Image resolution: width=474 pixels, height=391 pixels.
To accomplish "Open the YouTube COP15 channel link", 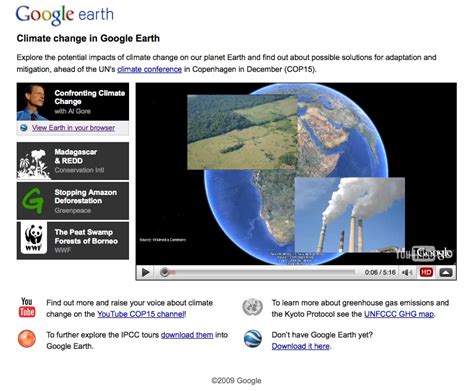I will tap(141, 314).
